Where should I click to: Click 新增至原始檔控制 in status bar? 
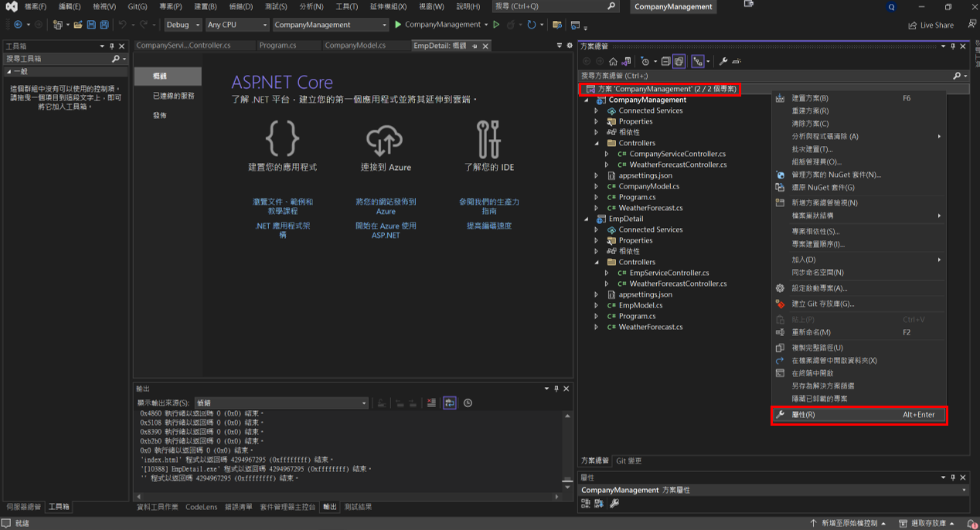click(x=848, y=523)
